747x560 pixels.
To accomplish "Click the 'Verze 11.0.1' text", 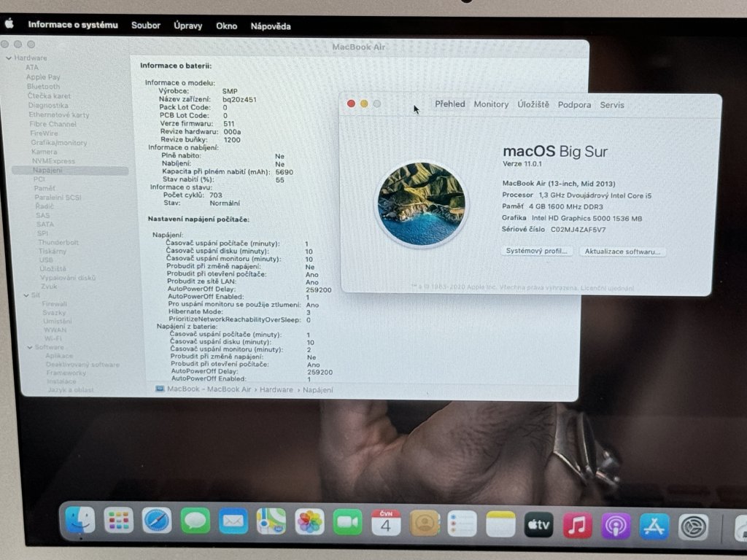I will tap(522, 164).
